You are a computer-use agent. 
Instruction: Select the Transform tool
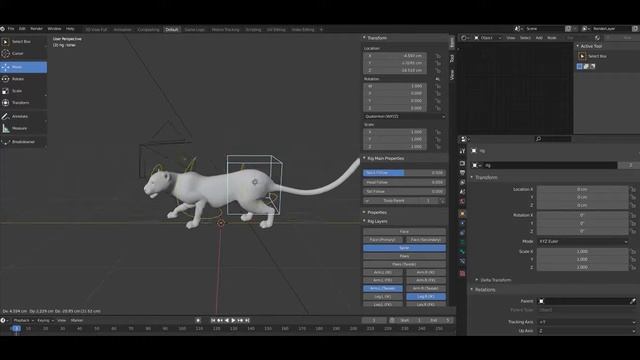23,102
